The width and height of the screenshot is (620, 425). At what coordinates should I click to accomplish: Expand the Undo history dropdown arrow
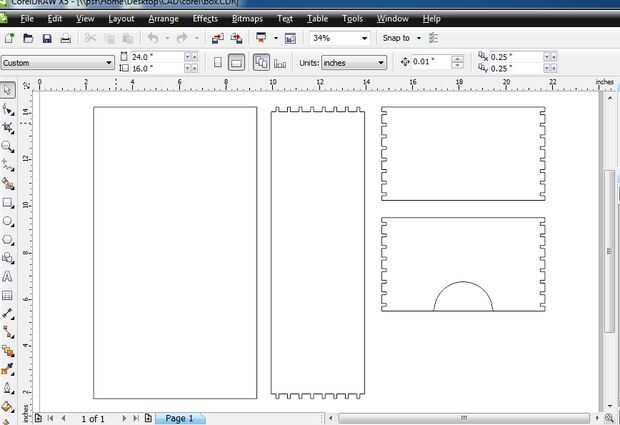coord(167,38)
